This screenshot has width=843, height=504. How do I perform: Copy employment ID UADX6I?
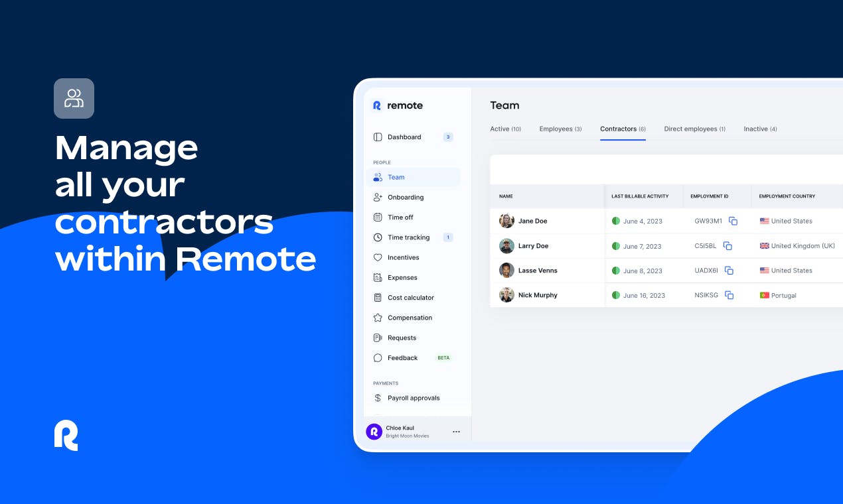pyautogui.click(x=729, y=271)
